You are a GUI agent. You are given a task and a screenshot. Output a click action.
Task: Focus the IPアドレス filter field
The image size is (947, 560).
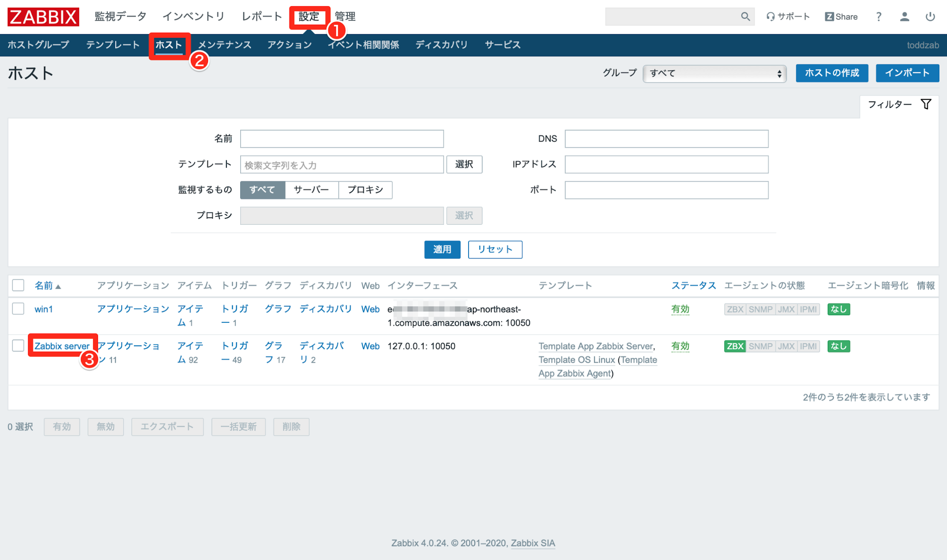[667, 164]
